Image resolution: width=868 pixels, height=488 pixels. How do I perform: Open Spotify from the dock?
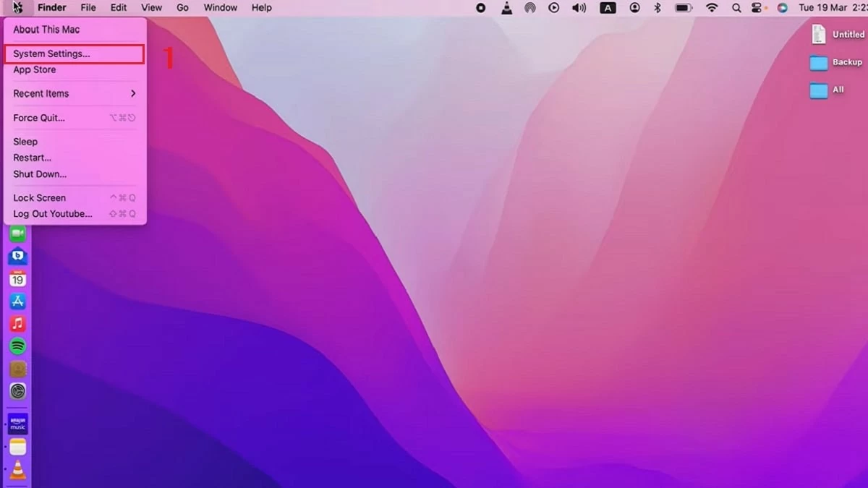[17, 346]
